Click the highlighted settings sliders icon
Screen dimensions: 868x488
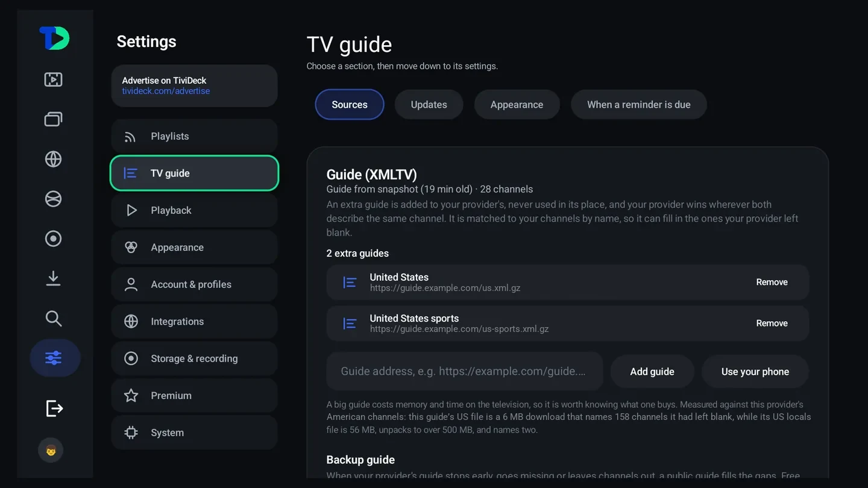click(x=55, y=358)
